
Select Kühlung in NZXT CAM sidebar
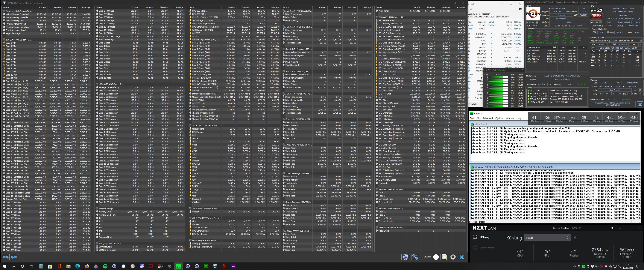[485, 237]
